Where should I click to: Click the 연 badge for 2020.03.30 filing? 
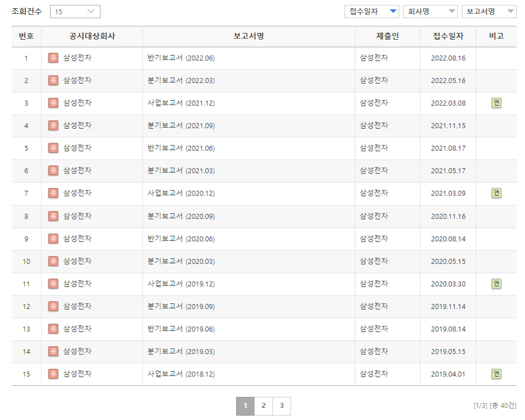coord(496,283)
